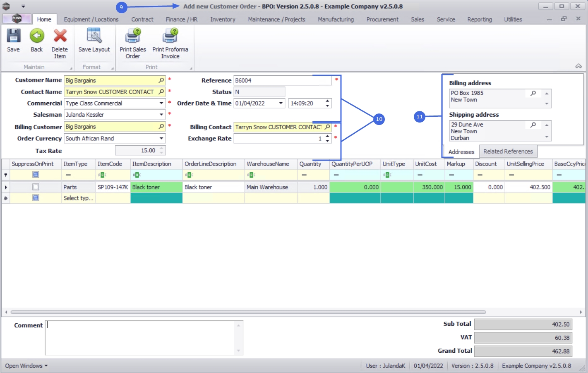Open the Sales ribbon tab
This screenshot has width=588, height=373.
[x=418, y=19]
